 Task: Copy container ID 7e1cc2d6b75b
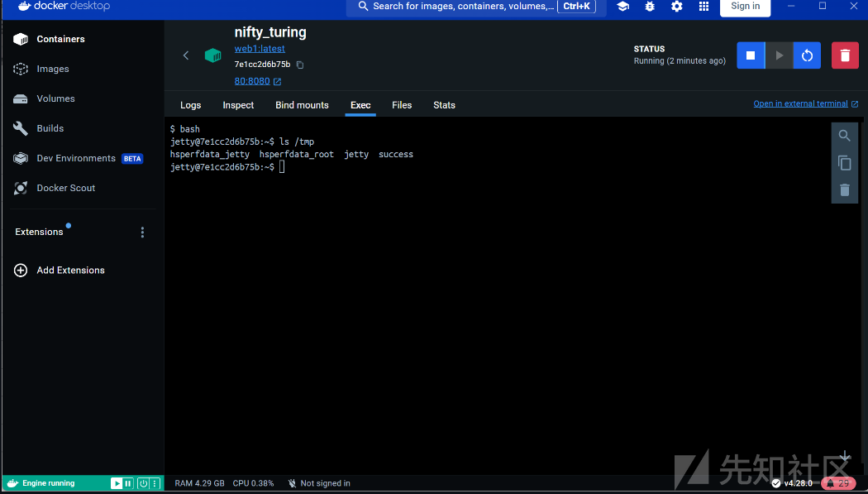click(300, 65)
